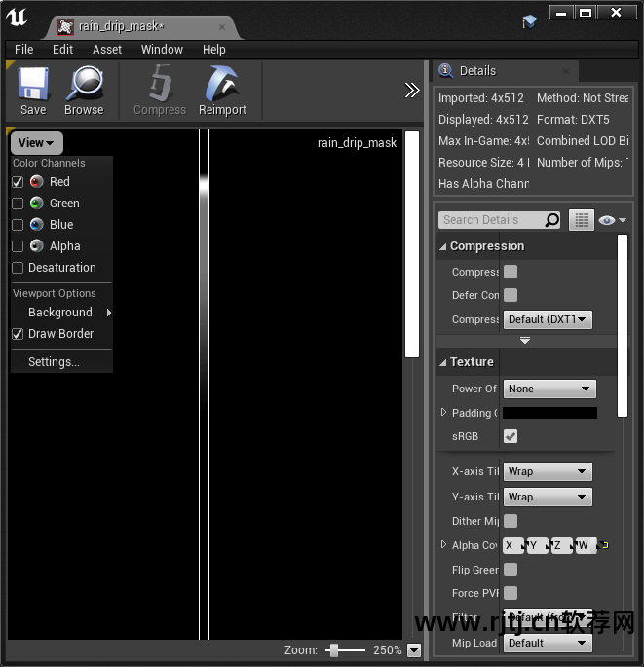Click the black Padding Color swatch
The height and width of the screenshot is (667, 644).
click(x=549, y=413)
